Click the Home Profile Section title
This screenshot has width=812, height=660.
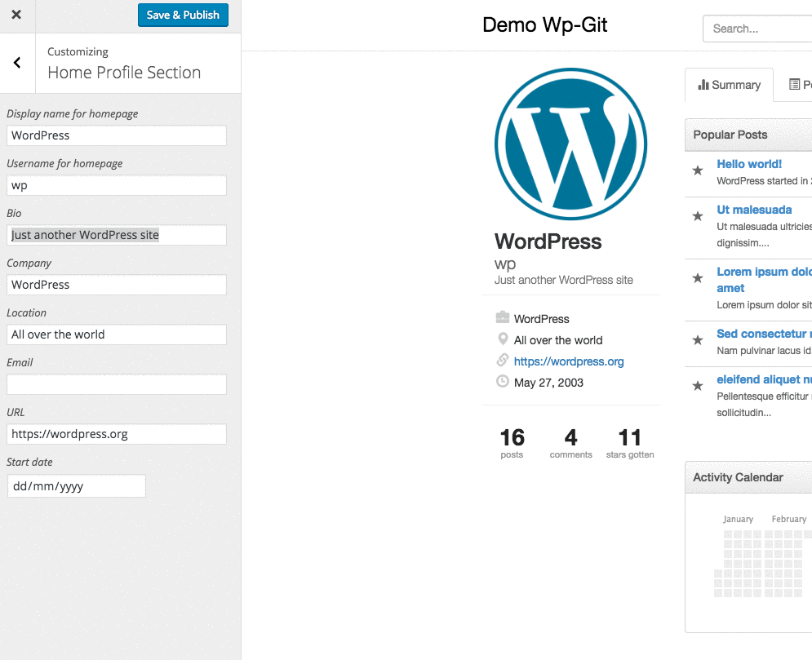[x=124, y=73]
